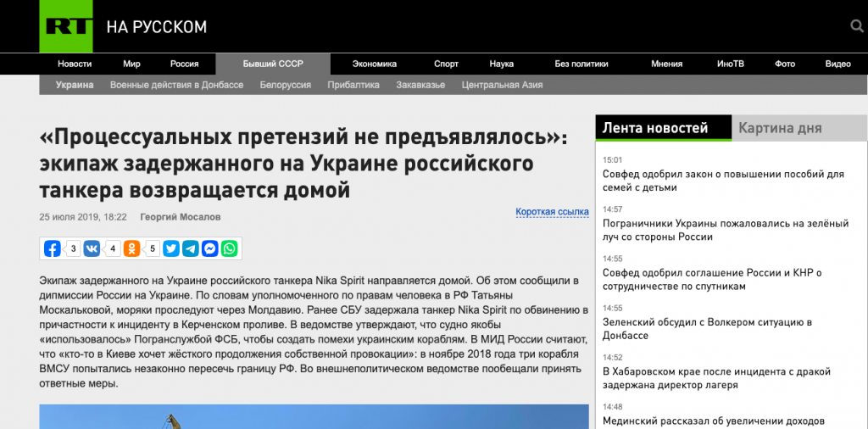Select the Украина submenu link
868x429 pixels.
point(75,85)
